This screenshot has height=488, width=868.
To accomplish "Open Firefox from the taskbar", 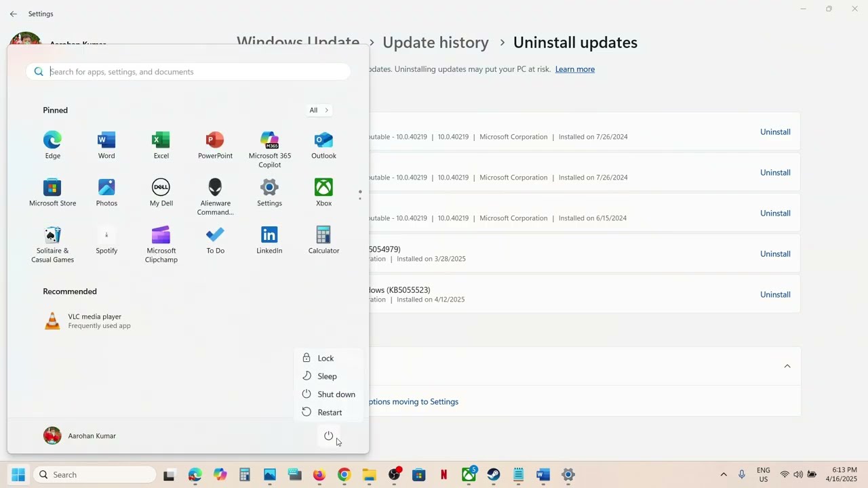I will pos(319,474).
